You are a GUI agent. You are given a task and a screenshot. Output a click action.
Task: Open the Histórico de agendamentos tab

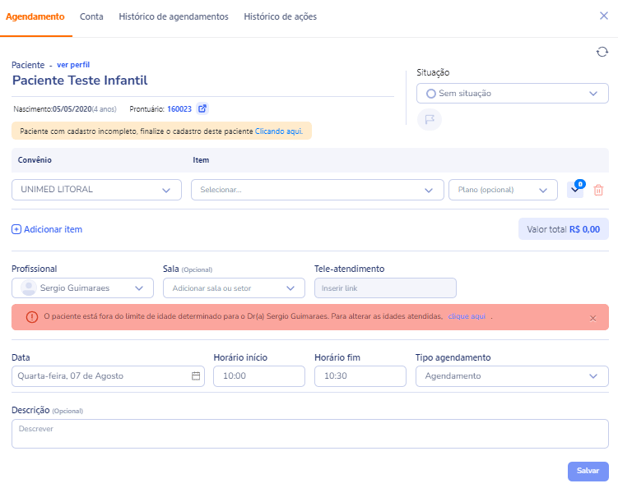click(x=173, y=17)
